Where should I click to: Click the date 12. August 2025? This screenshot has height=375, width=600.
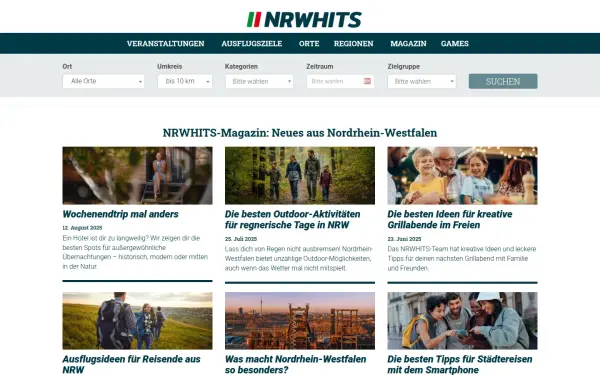click(82, 228)
